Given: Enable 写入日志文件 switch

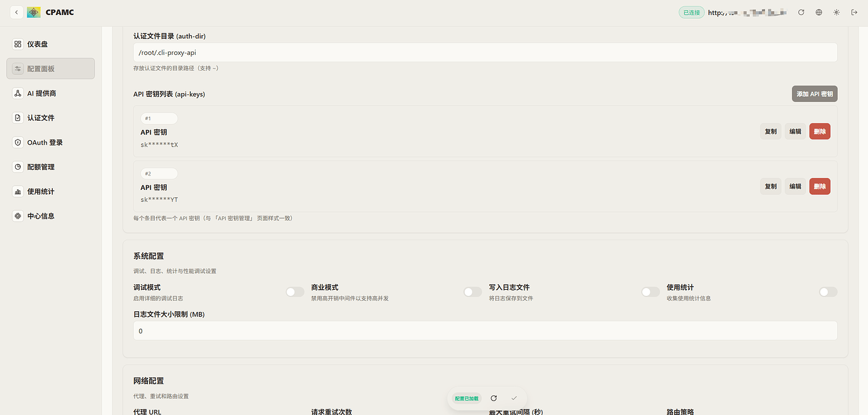Looking at the screenshot, I should 650,292.
